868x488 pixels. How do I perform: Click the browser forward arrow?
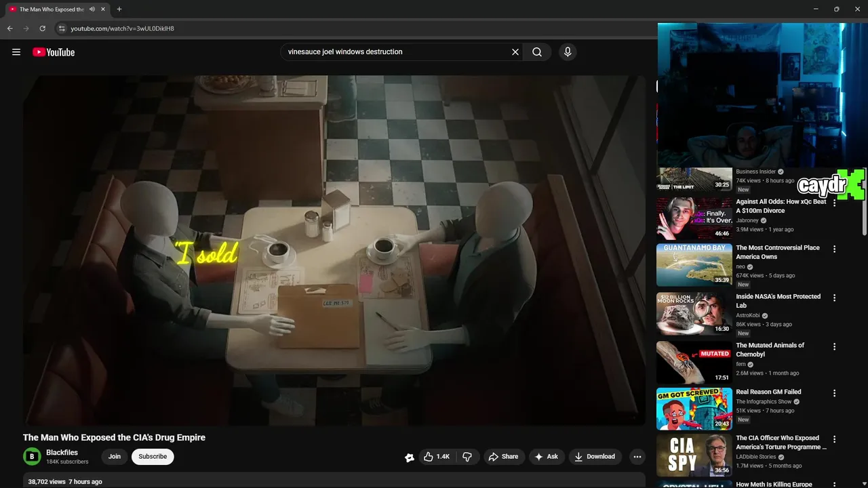[x=26, y=28]
